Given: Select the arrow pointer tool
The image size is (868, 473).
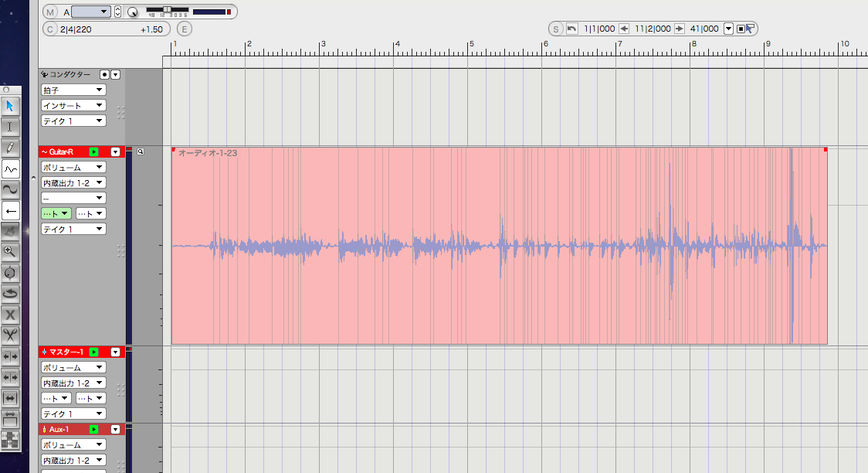Looking at the screenshot, I should [x=10, y=106].
